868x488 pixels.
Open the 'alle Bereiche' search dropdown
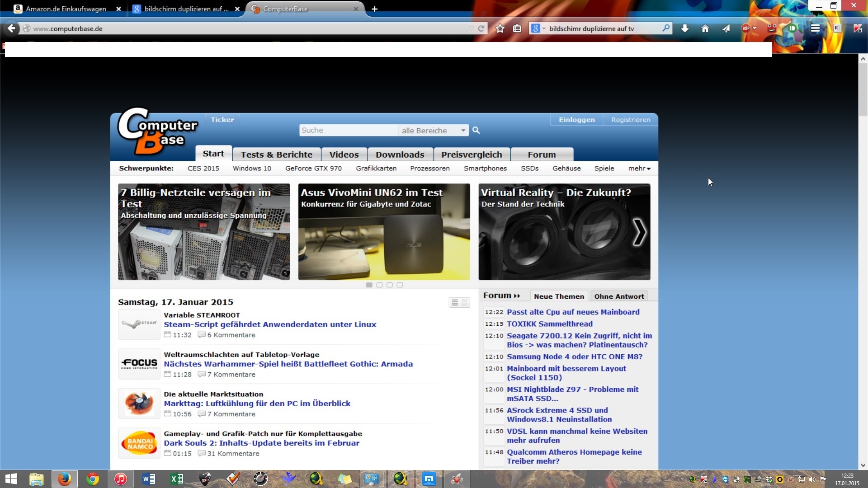(x=433, y=131)
